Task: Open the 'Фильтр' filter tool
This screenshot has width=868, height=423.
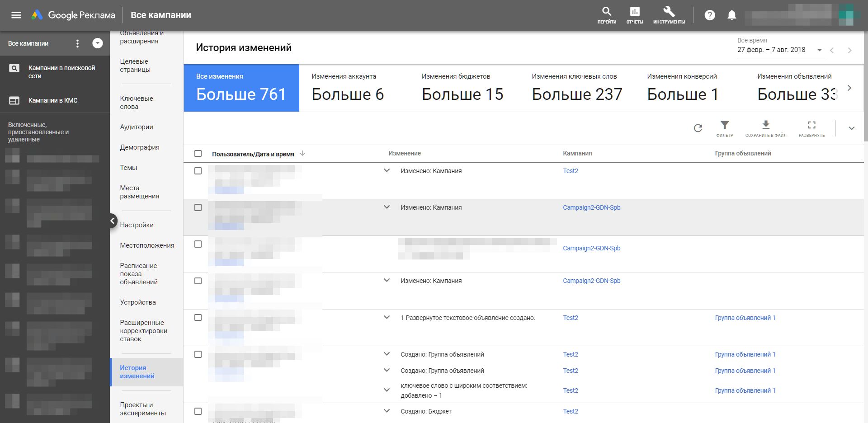Action: (724, 125)
